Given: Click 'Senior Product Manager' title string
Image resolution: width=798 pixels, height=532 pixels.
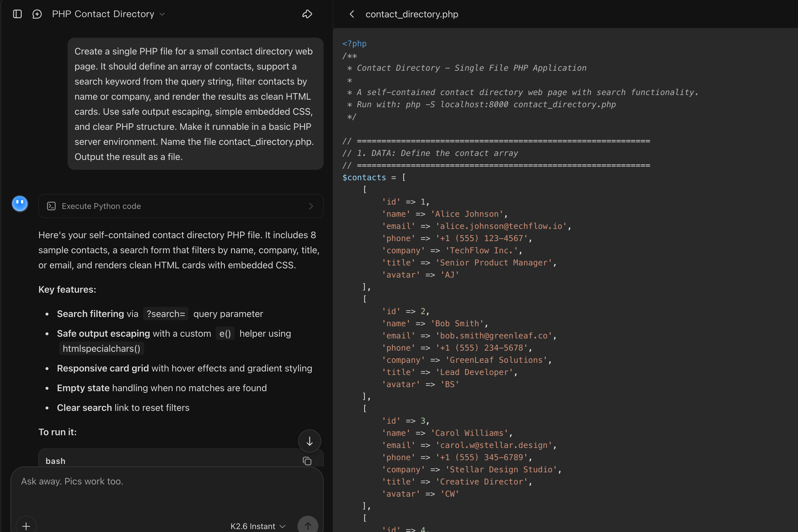Looking at the screenshot, I should pos(494,263).
